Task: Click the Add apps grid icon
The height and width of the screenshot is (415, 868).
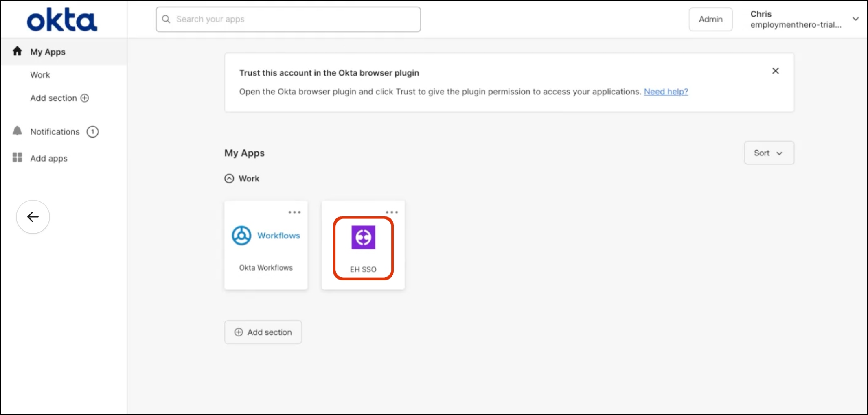Action: [x=17, y=157]
